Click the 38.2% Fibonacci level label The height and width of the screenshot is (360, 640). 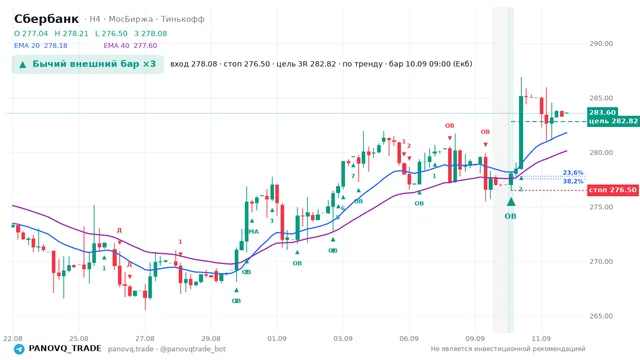[x=573, y=181]
